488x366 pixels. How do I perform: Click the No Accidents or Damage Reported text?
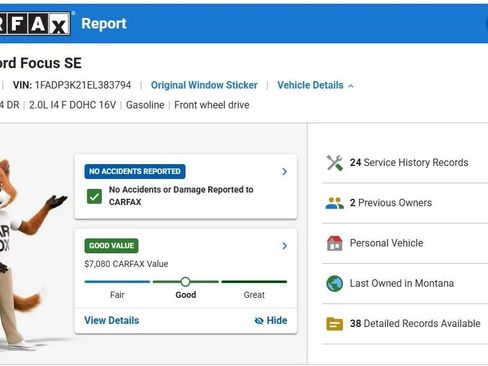click(x=181, y=196)
